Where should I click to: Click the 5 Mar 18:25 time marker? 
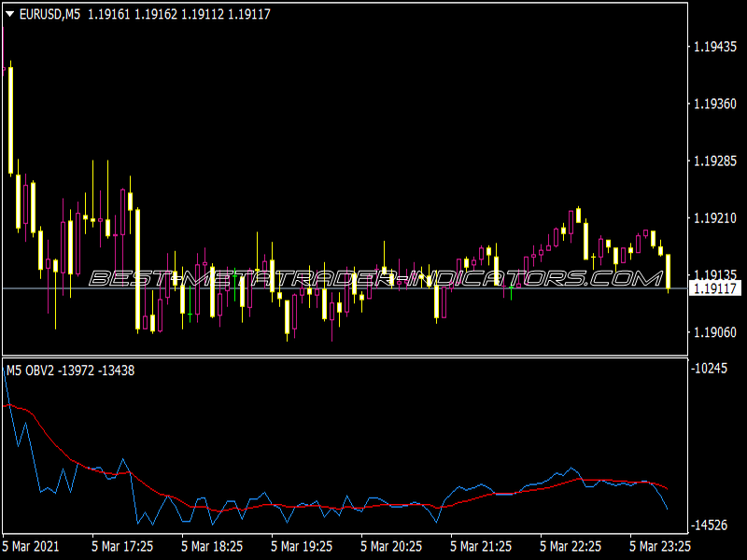point(212,546)
